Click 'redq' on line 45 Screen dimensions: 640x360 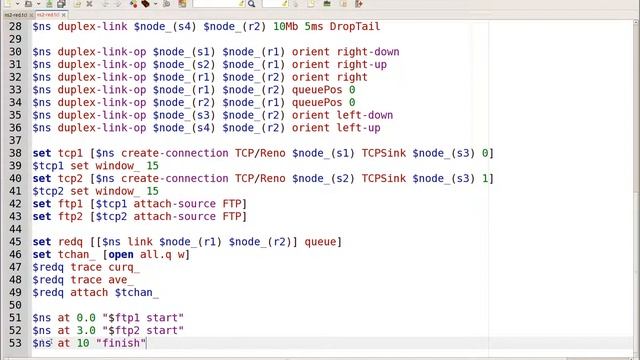70,242
